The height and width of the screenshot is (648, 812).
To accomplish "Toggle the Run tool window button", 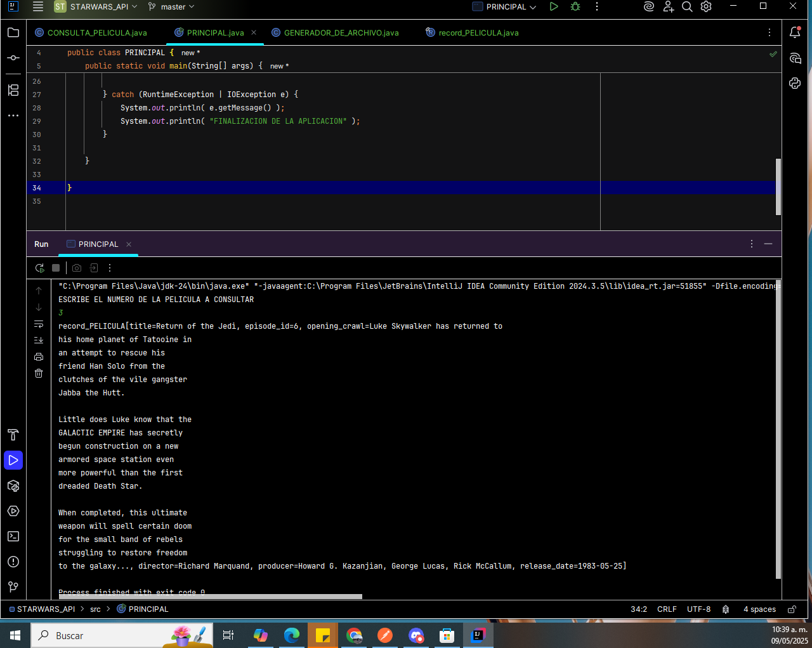I will [x=13, y=460].
